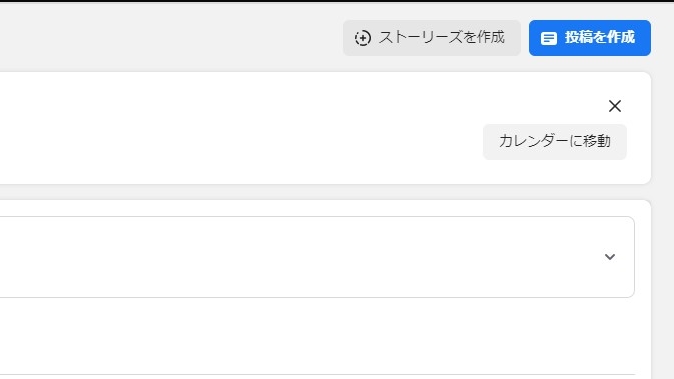
Task: Click the ストーリーズを作成 button
Action: (x=432, y=38)
